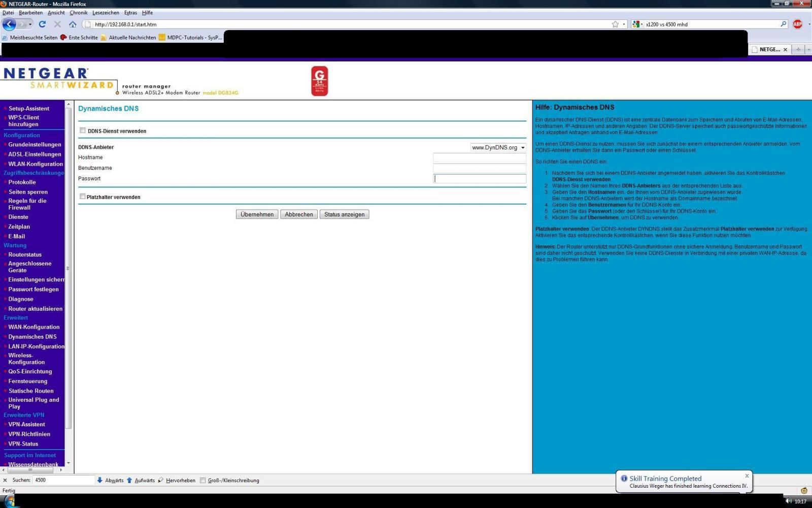Viewport: 812px width, 508px height.
Task: Click the Übernehmen button
Action: (x=257, y=214)
